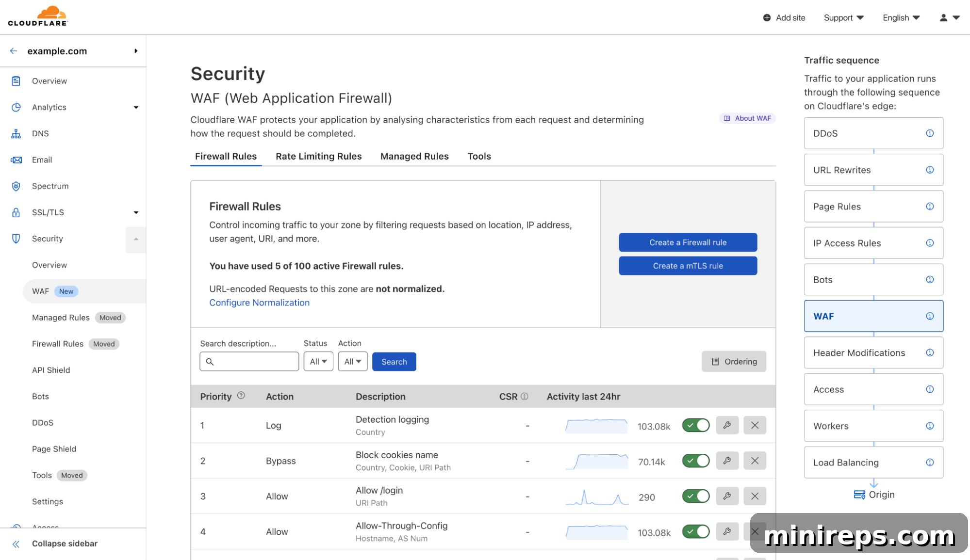Viewport: 970px width, 560px height.
Task: Click the IP Access Rules info icon
Action: click(x=930, y=243)
